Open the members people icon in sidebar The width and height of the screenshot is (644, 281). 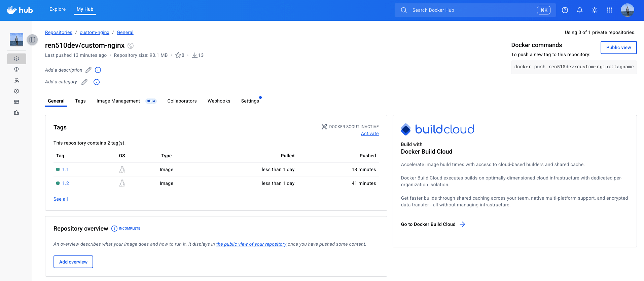pos(16,80)
